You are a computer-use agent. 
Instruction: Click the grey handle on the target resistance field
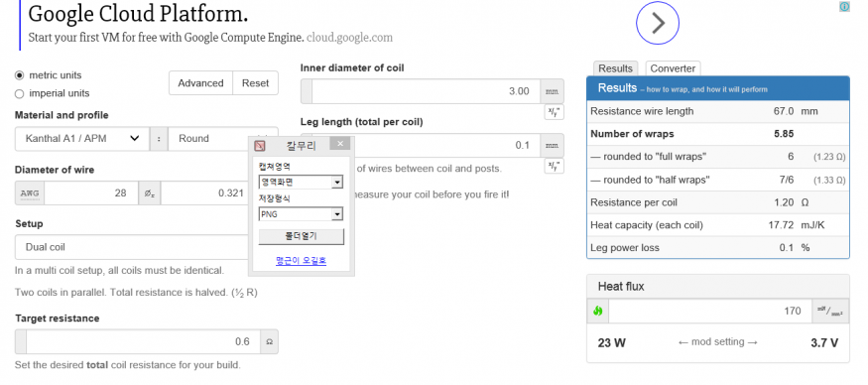(21, 341)
